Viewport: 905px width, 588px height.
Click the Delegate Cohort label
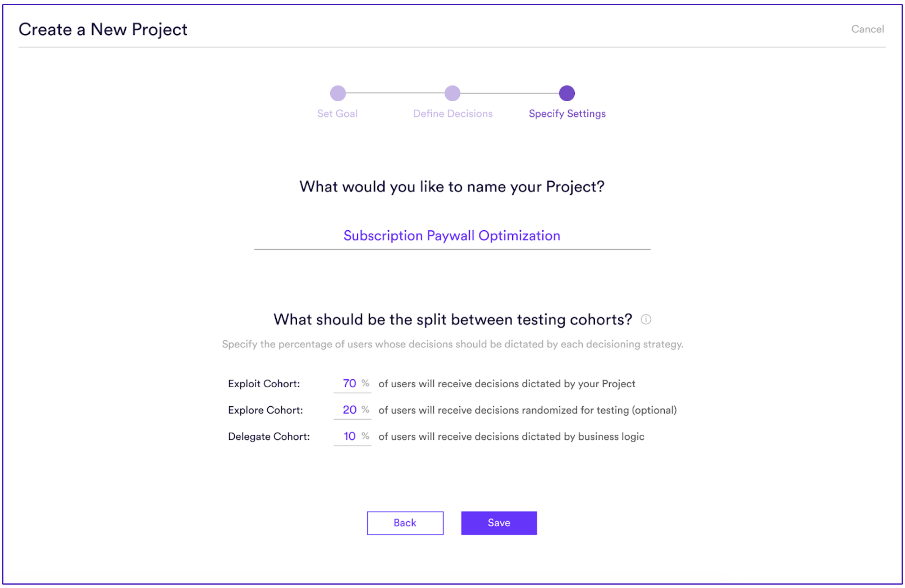click(269, 437)
